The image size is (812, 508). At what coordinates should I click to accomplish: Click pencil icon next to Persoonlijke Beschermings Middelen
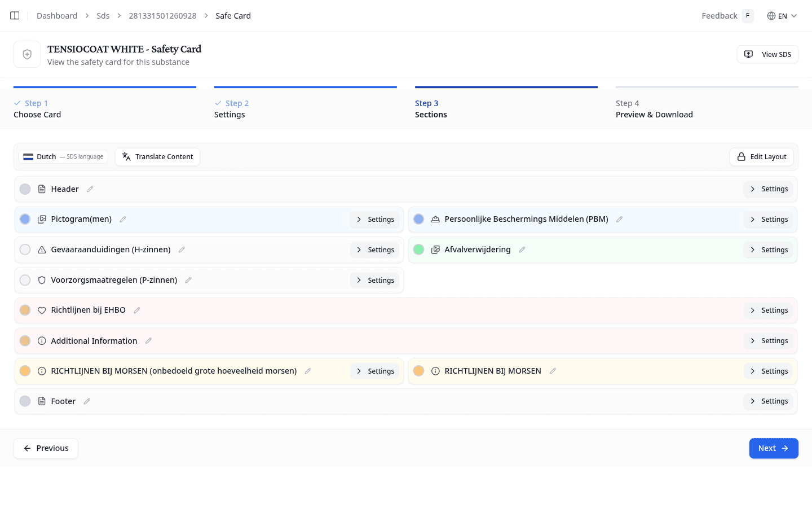(619, 219)
